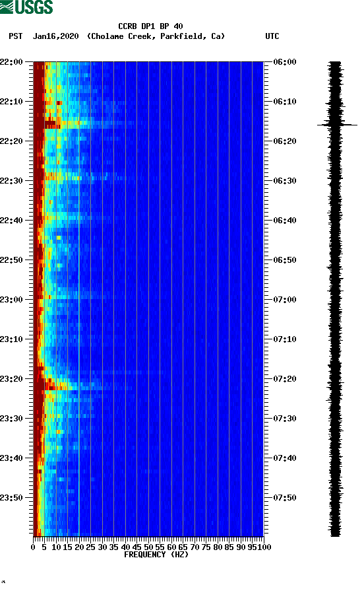Screen dimensions: 364x589
Task: Click the '07:20' UTC time label
Action: 285,378
